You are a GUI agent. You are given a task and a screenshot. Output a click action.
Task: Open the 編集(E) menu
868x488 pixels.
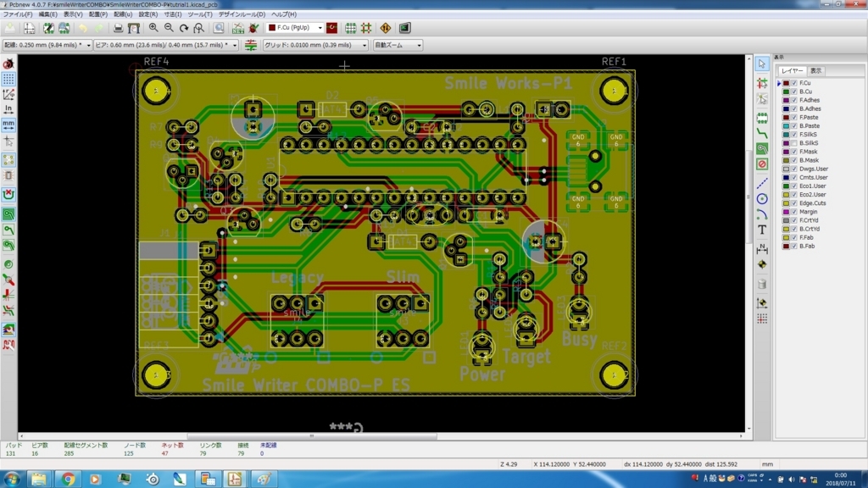[47, 14]
